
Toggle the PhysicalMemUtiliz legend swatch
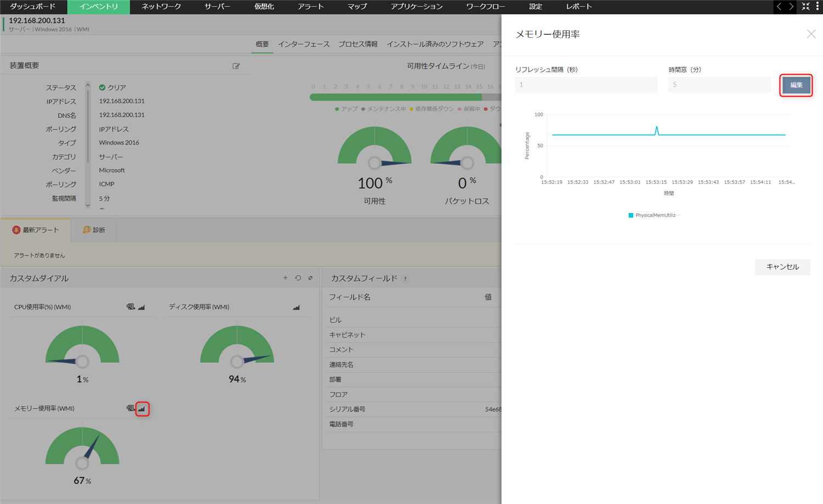click(631, 215)
